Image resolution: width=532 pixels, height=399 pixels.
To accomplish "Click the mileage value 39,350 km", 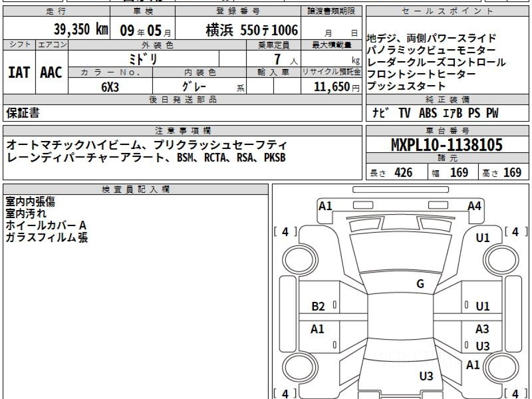I will click(81, 29).
